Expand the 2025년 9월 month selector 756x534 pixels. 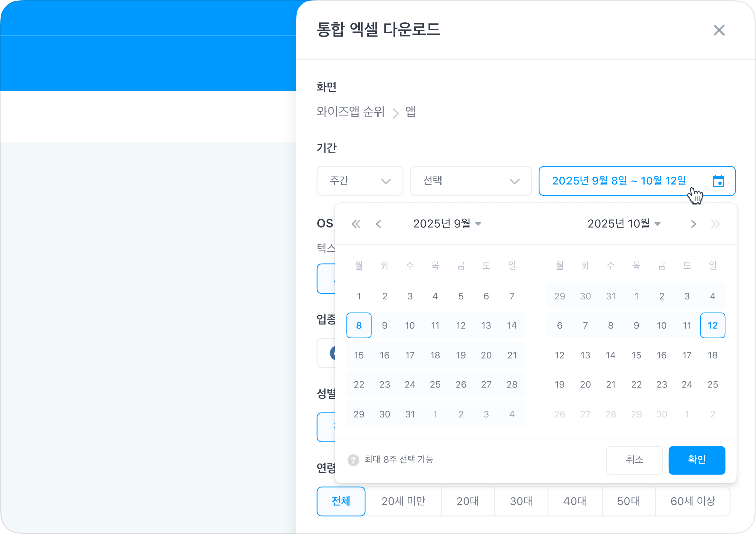[x=447, y=224]
